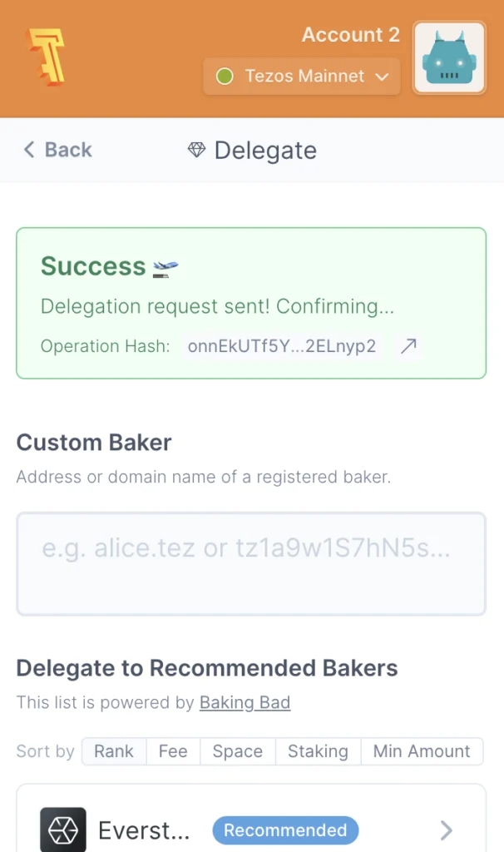
Task: Click the airplane icon next to Success
Action: 166,268
